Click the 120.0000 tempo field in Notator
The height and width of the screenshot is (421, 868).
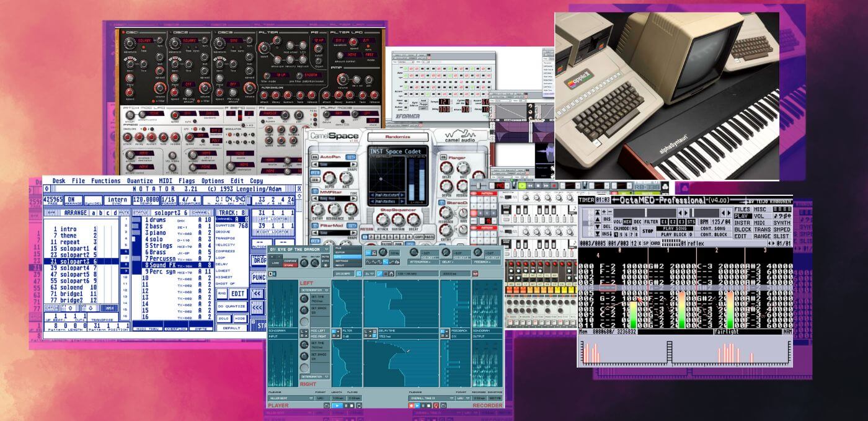(x=146, y=200)
